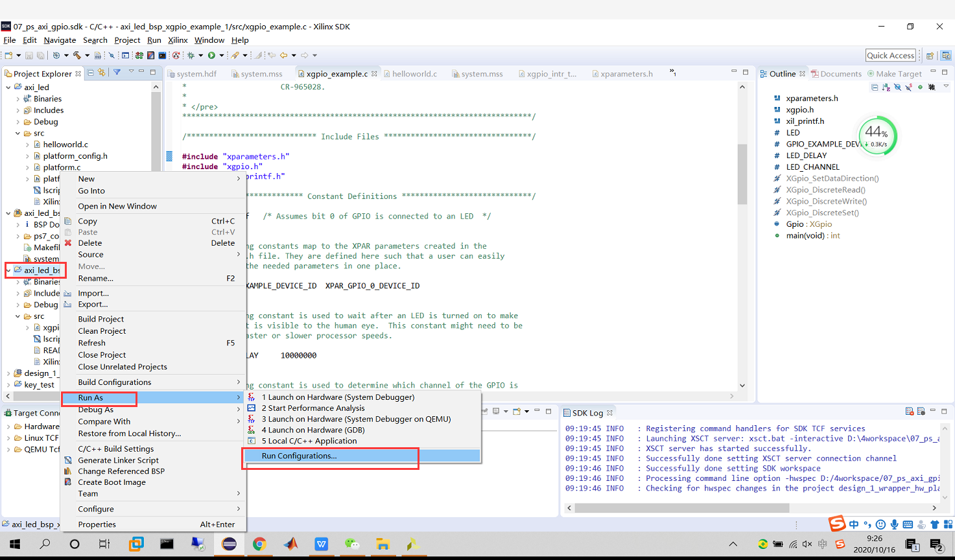The width and height of the screenshot is (955, 560).
Task: Click the Quick Access input field
Action: [891, 55]
